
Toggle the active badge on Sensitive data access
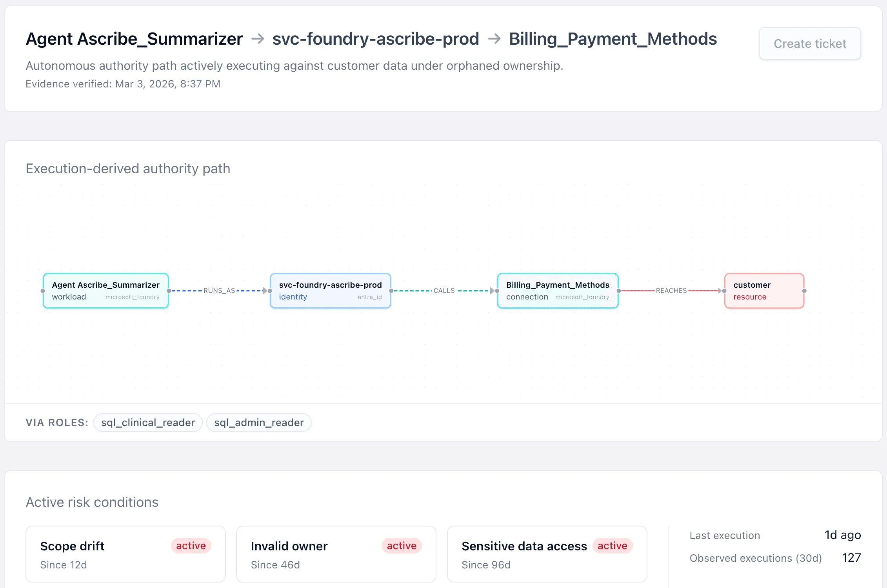point(612,546)
